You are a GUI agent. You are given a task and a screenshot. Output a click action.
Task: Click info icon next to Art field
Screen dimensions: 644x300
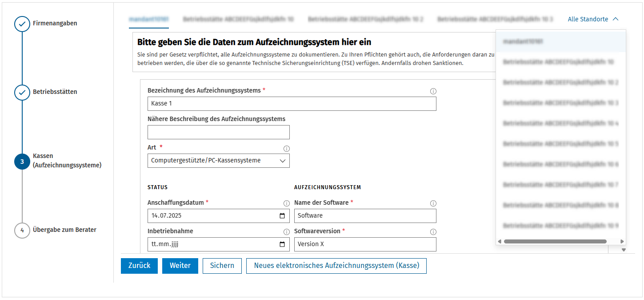287,149
